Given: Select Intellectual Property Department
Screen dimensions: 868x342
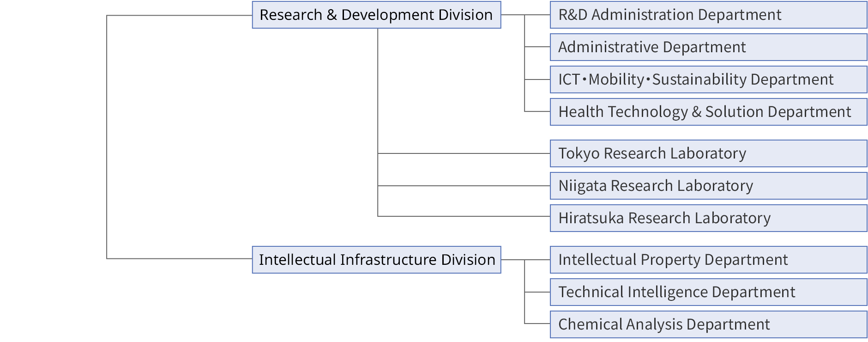Looking at the screenshot, I should click(708, 260).
